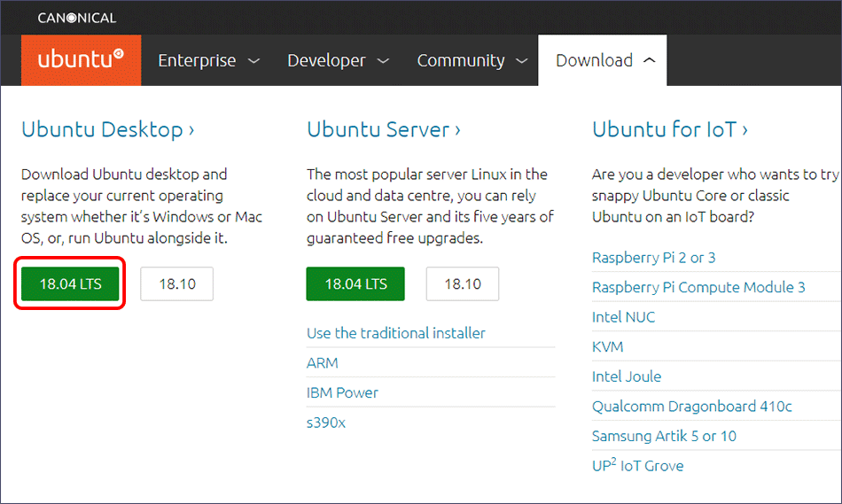Open the Enterprise menu
Screen dimensions: 842x504
(209, 60)
